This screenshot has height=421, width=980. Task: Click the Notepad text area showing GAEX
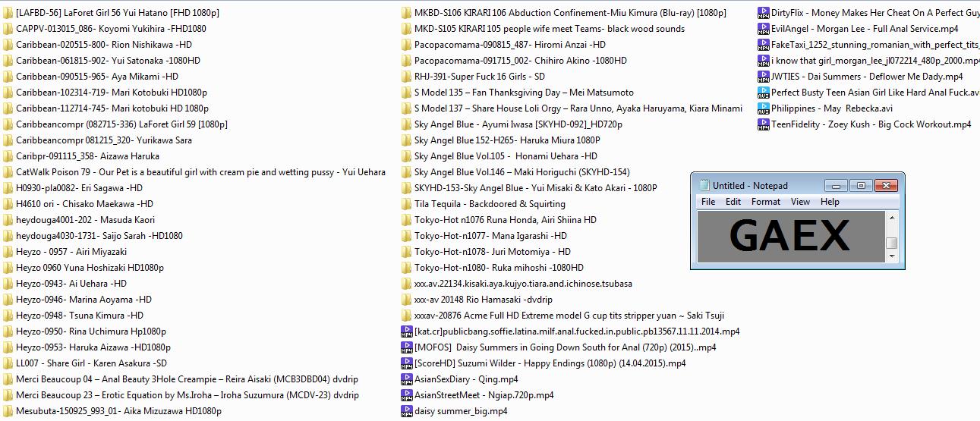point(791,237)
